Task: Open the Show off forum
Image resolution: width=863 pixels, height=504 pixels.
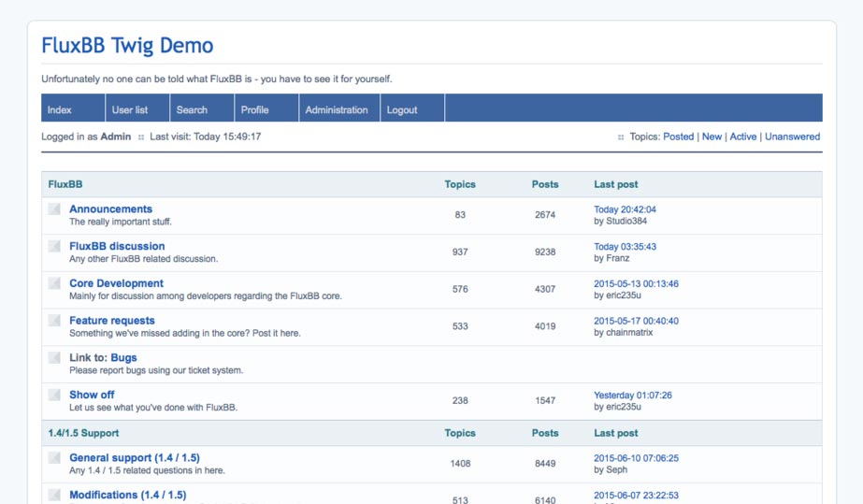Action: coord(92,395)
